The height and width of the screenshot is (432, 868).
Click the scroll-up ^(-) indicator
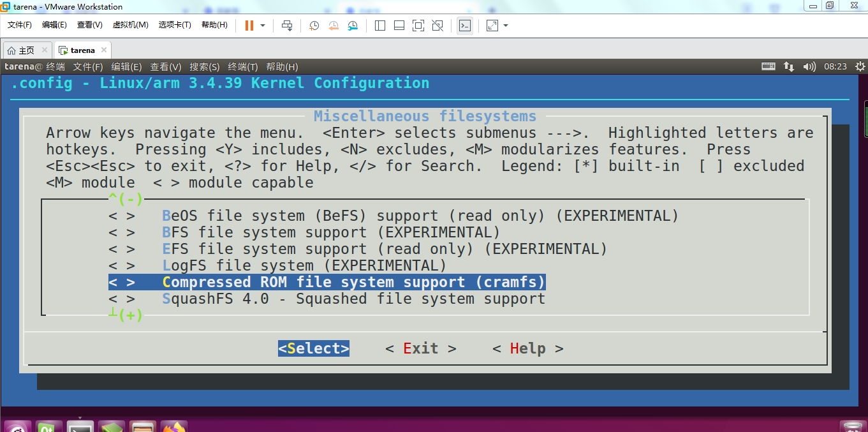[x=126, y=198]
